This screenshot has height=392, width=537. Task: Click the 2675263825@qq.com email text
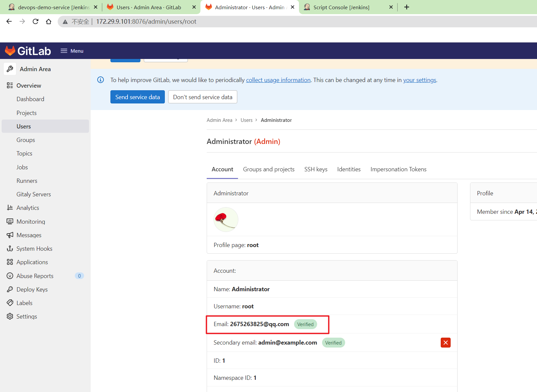[x=259, y=324]
